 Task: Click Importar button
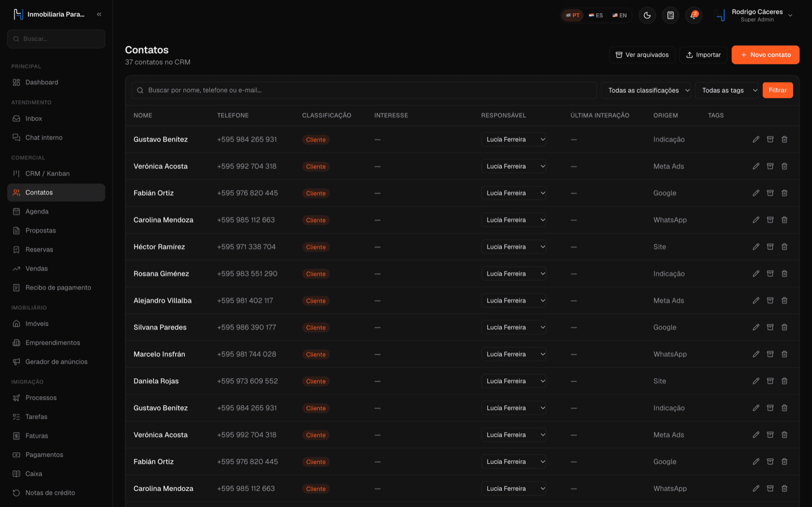703,55
